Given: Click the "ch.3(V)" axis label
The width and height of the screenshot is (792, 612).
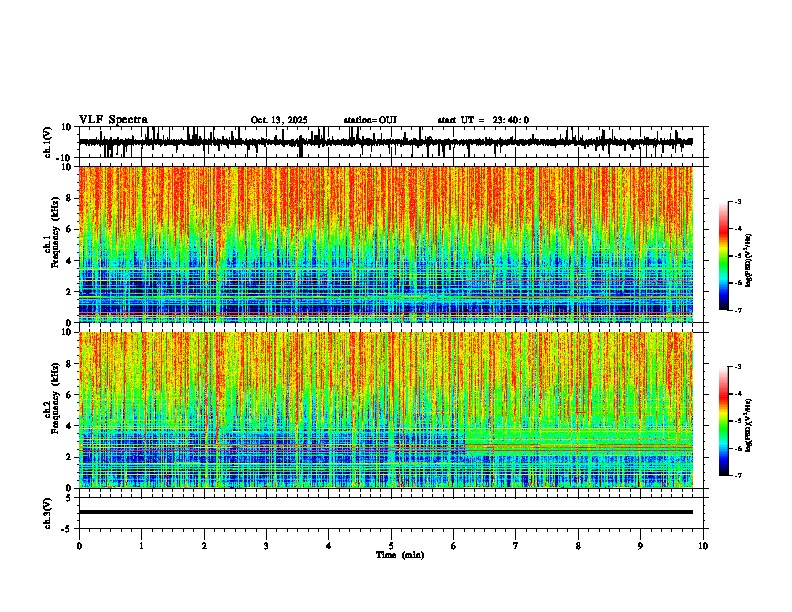Looking at the screenshot, I should click(x=47, y=513).
